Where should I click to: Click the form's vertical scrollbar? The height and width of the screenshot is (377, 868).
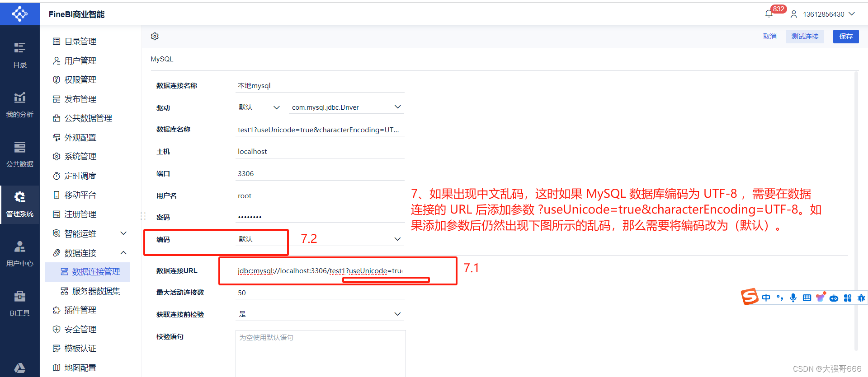pyautogui.click(x=856, y=211)
